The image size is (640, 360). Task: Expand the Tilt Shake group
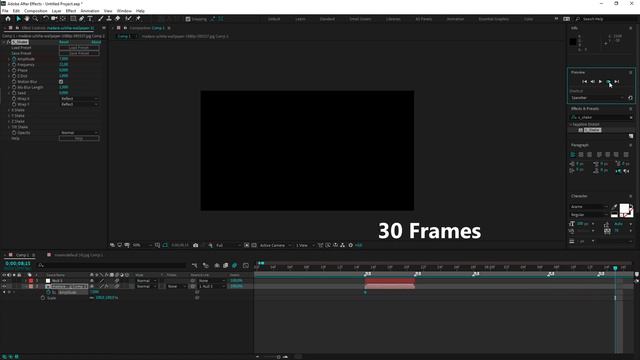pos(9,127)
